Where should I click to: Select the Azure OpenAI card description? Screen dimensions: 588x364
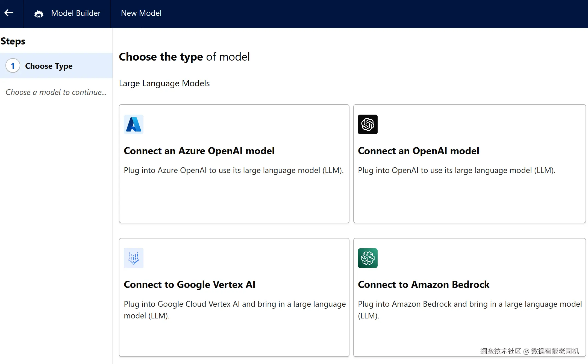pyautogui.click(x=234, y=170)
